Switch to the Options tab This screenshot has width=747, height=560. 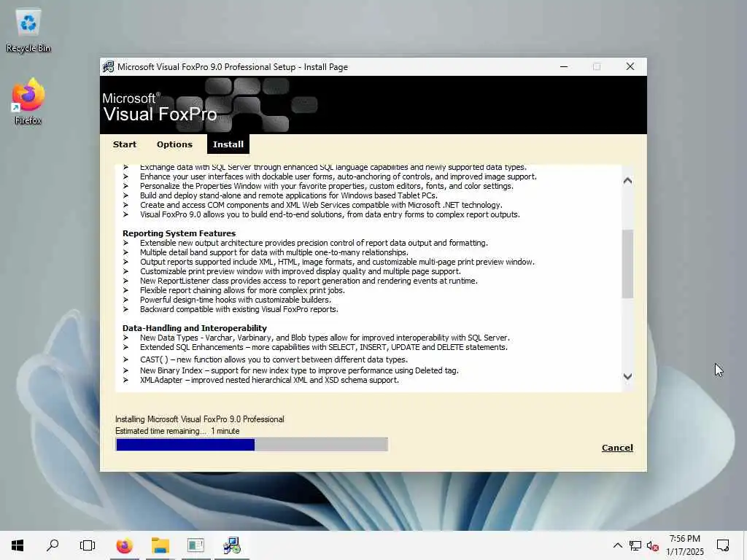tap(174, 144)
